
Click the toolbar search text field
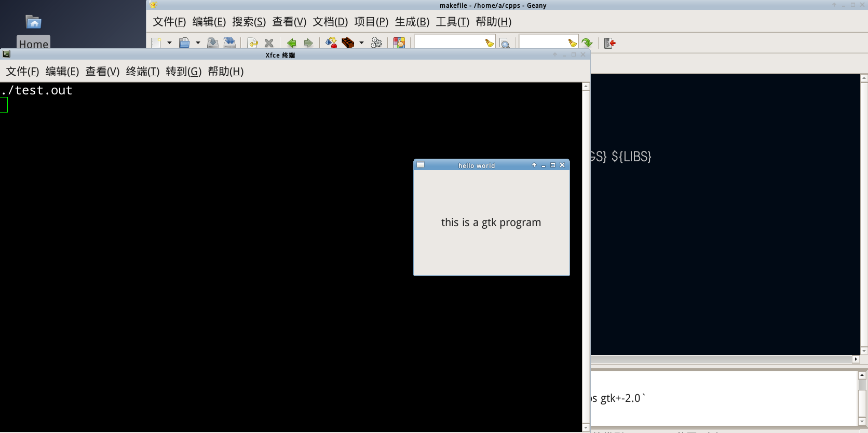pos(449,43)
